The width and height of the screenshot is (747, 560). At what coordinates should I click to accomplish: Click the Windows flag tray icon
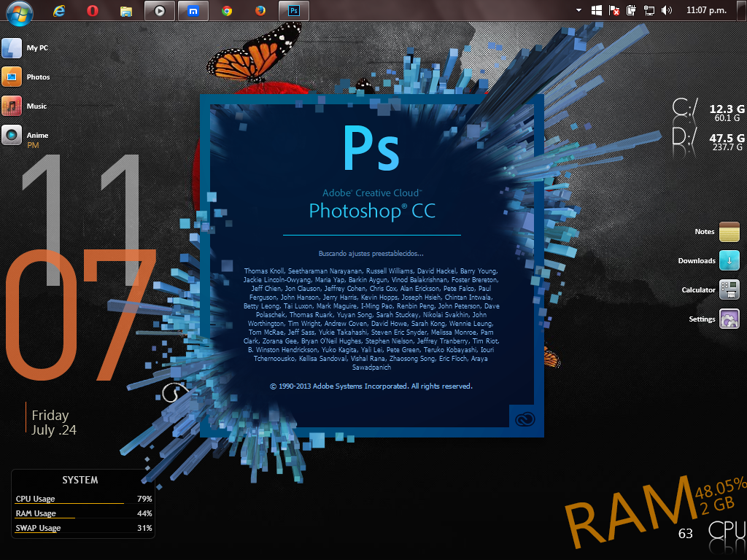(x=596, y=10)
